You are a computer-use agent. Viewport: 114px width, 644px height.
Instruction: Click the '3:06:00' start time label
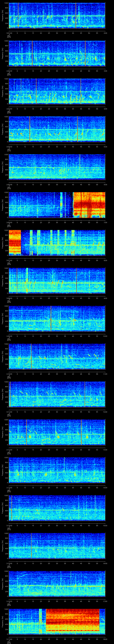(9, 223)
